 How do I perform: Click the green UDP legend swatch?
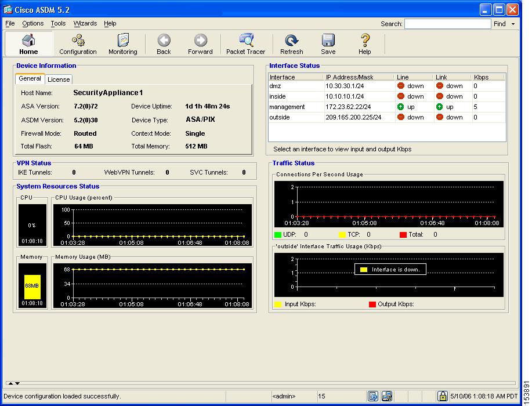(x=278, y=235)
